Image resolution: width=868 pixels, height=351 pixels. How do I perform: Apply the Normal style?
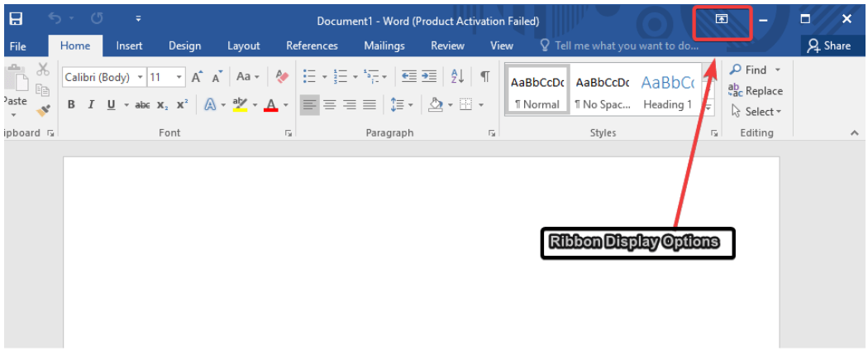click(x=537, y=90)
